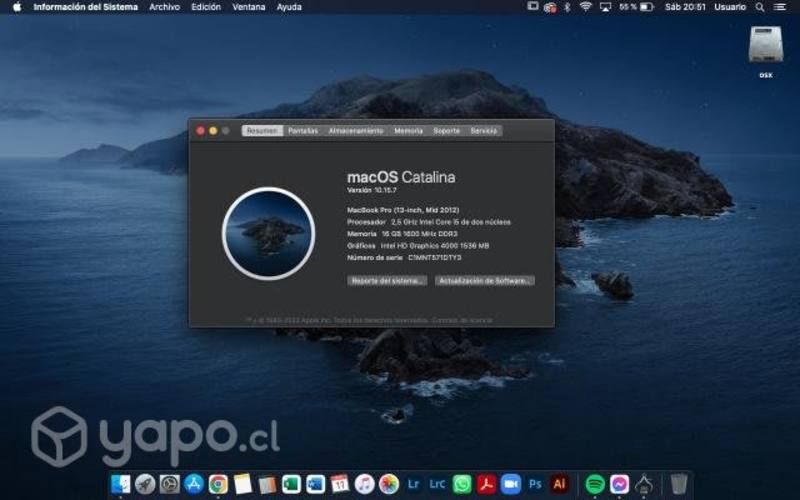Open the Edición menu
The height and width of the screenshot is (500, 800).
206,7
